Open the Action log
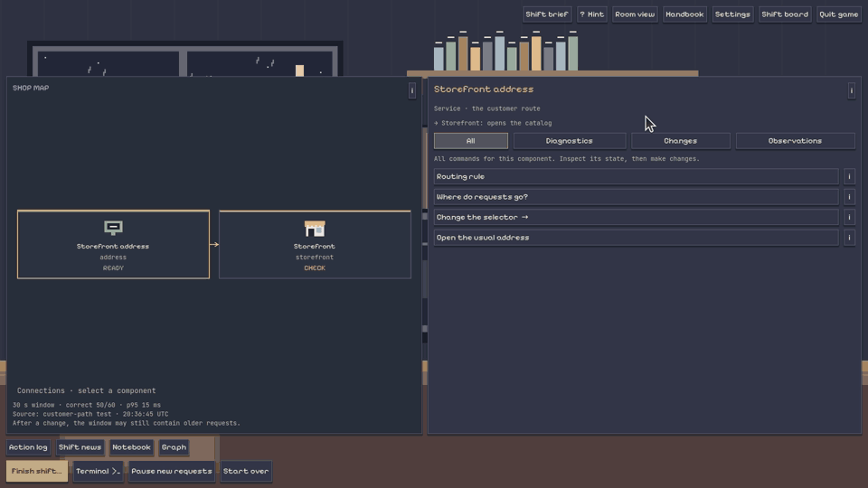The image size is (868, 488). (28, 447)
